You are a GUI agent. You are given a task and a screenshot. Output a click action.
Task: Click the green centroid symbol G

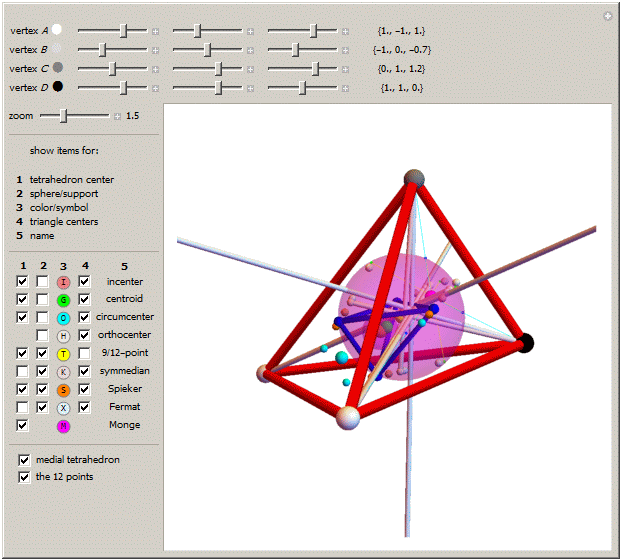(x=63, y=300)
